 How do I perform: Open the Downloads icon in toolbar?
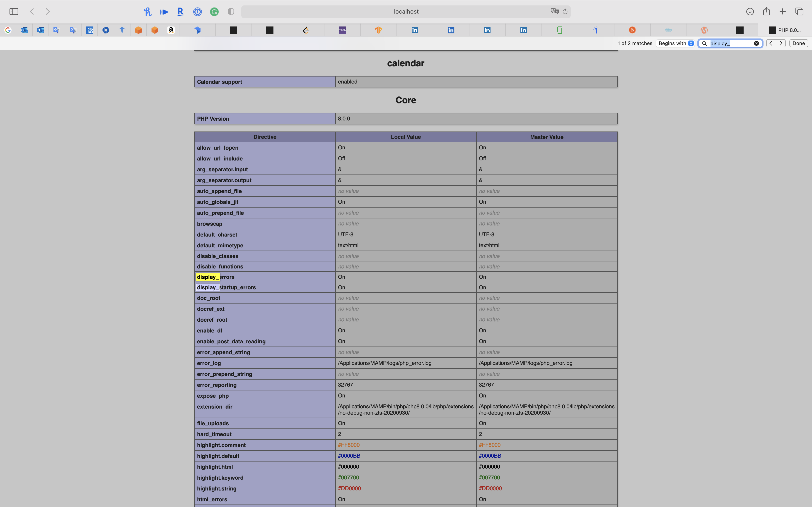(750, 11)
